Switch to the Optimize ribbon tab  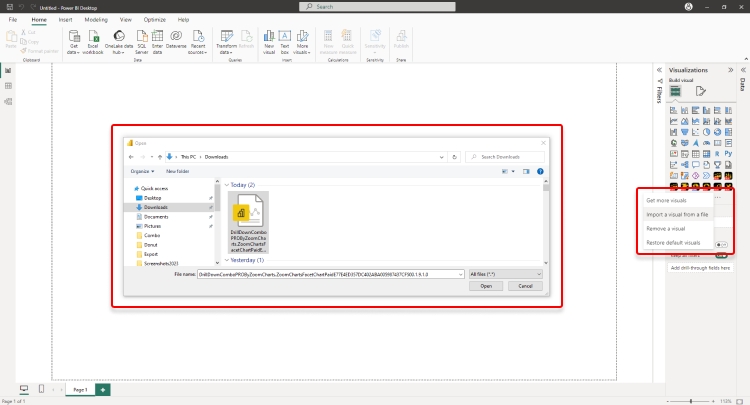(154, 20)
